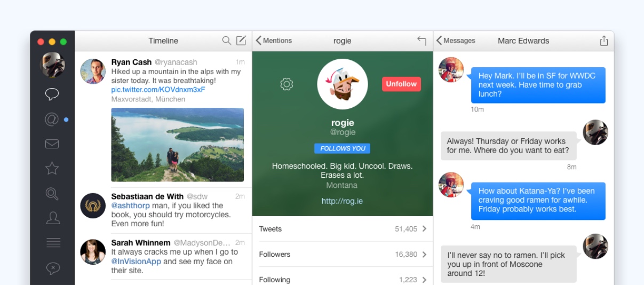Image resolution: width=644 pixels, height=285 pixels.
Task: Expand the Tweets row showing 51,405
Action: [x=343, y=229]
